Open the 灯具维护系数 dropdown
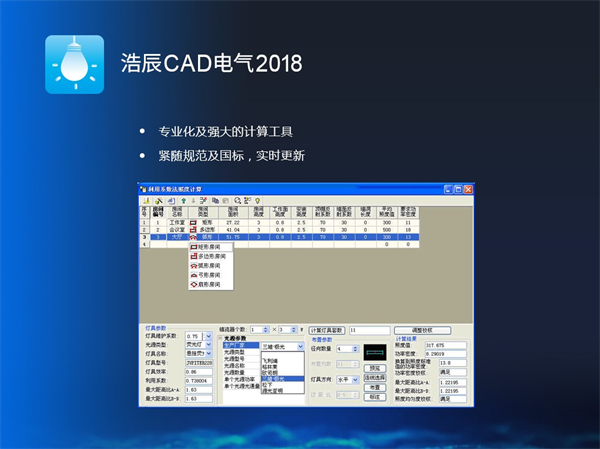Screen dimensions: 600x449 (208, 336)
